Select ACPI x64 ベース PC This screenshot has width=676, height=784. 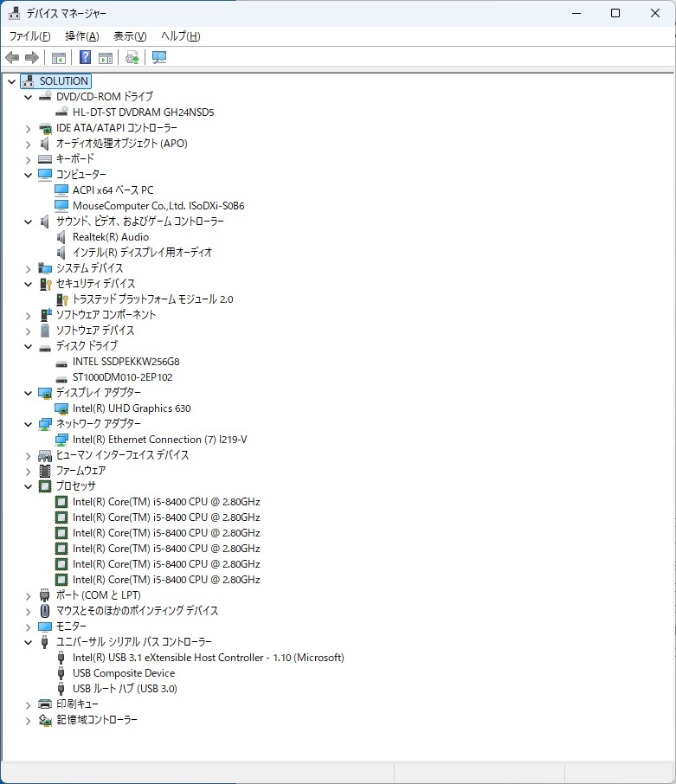coord(113,190)
